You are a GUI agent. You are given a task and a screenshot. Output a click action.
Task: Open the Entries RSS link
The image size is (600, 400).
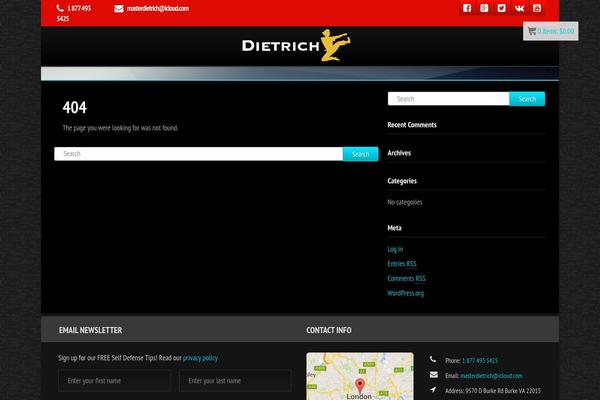click(402, 264)
